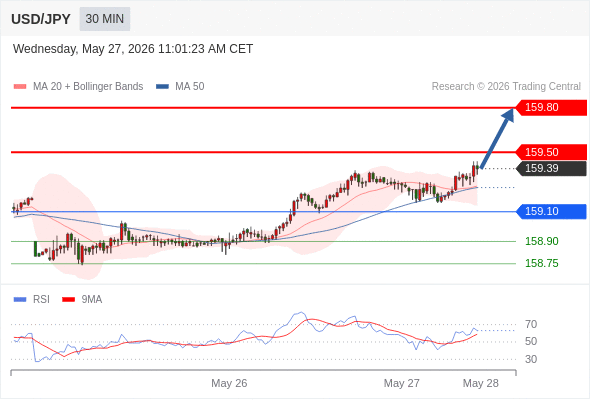Click the May 27 date axis label
The height and width of the screenshot is (400, 590).
tap(401, 383)
